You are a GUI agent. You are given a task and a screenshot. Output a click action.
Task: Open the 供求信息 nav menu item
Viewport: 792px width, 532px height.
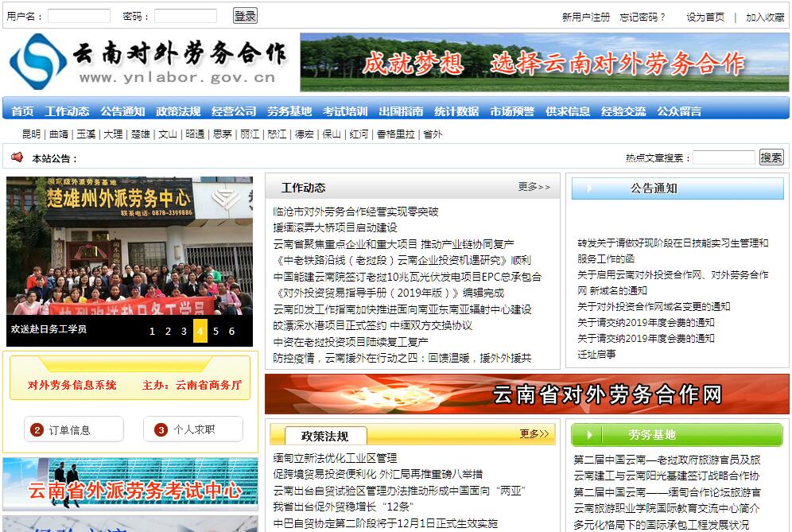coord(568,111)
